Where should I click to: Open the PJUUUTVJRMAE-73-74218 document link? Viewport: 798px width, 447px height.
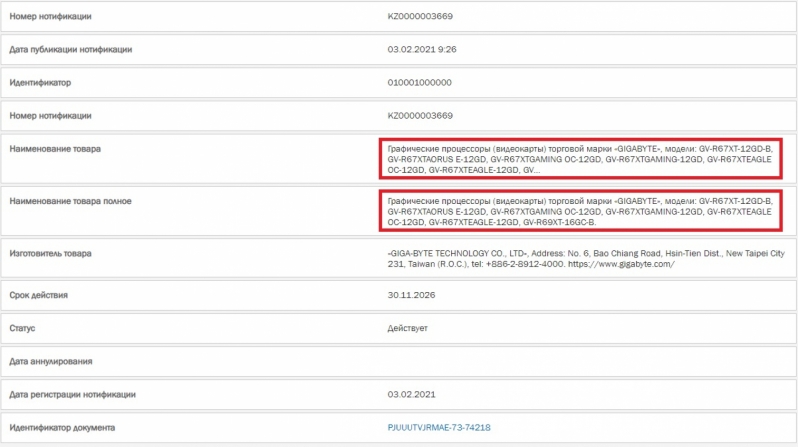[439, 428]
